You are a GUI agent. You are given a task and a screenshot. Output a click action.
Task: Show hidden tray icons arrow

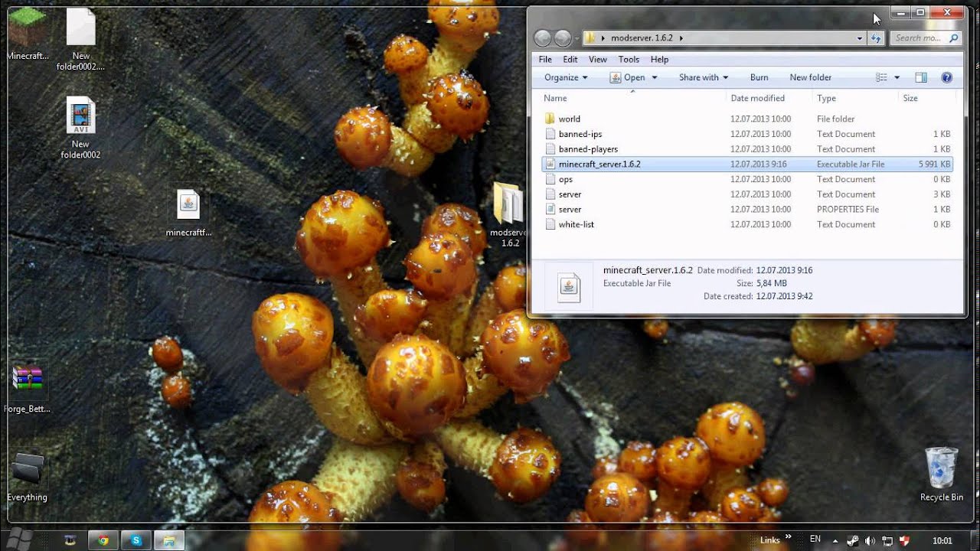[836, 540]
